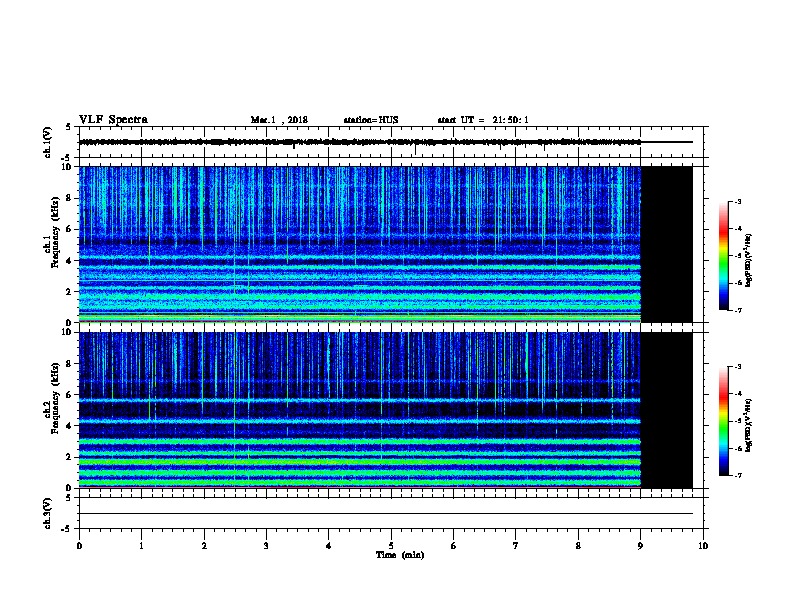The height and width of the screenshot is (612, 792).
Task: Click the "-7" label on ch.1 color scale
Action: 737,310
